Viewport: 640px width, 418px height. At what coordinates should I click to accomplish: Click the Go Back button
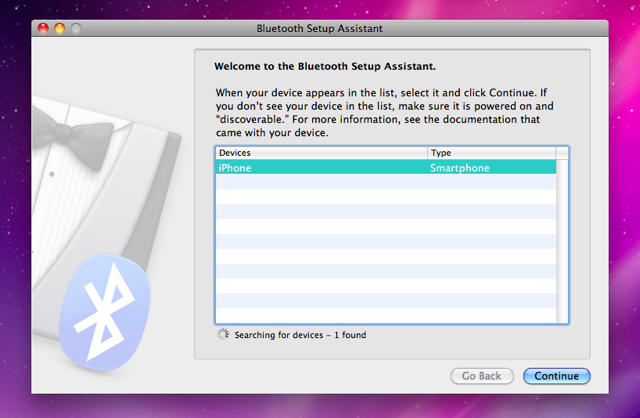pyautogui.click(x=482, y=376)
